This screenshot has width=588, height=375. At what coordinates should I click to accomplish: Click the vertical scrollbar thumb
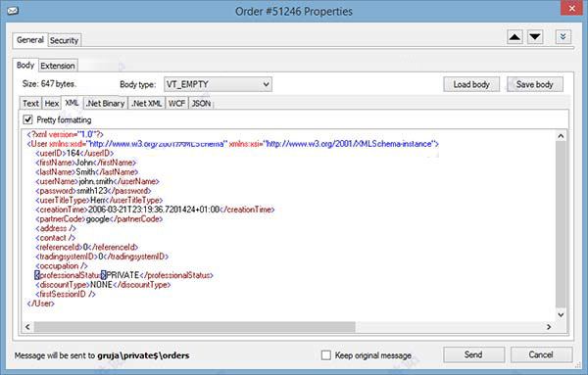tap(561, 225)
